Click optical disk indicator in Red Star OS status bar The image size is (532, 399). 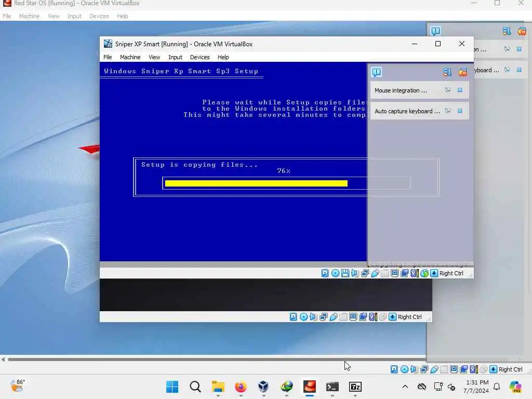404,369
